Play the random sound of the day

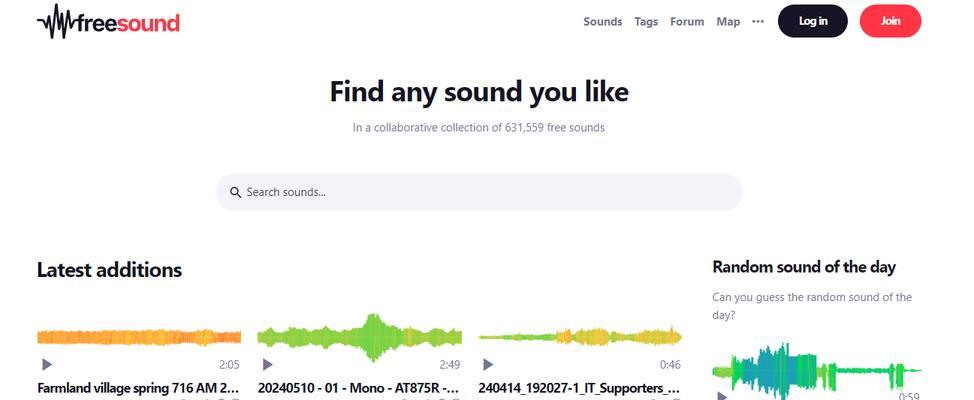(x=721, y=396)
